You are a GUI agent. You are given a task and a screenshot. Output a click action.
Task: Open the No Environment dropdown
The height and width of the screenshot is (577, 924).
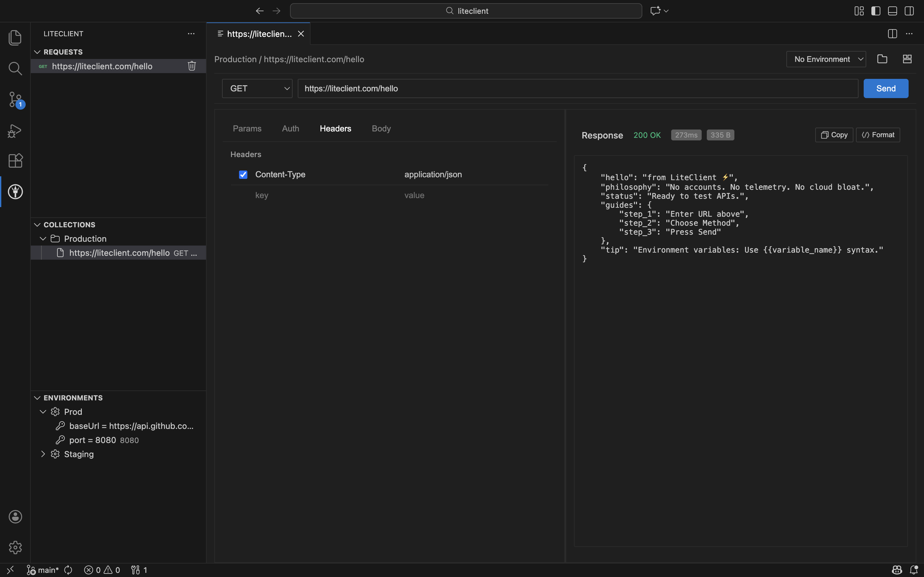[x=826, y=59]
